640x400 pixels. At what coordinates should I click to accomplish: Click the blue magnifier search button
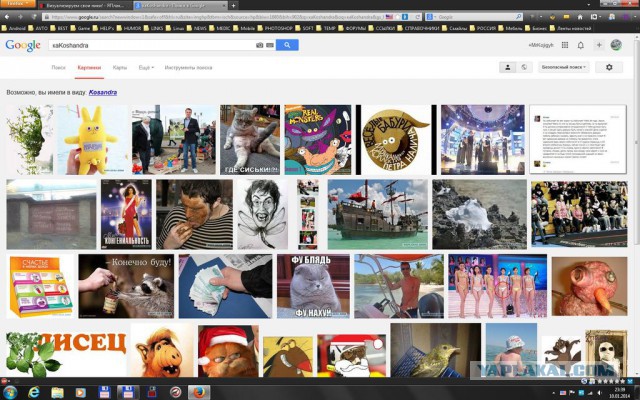coord(287,45)
